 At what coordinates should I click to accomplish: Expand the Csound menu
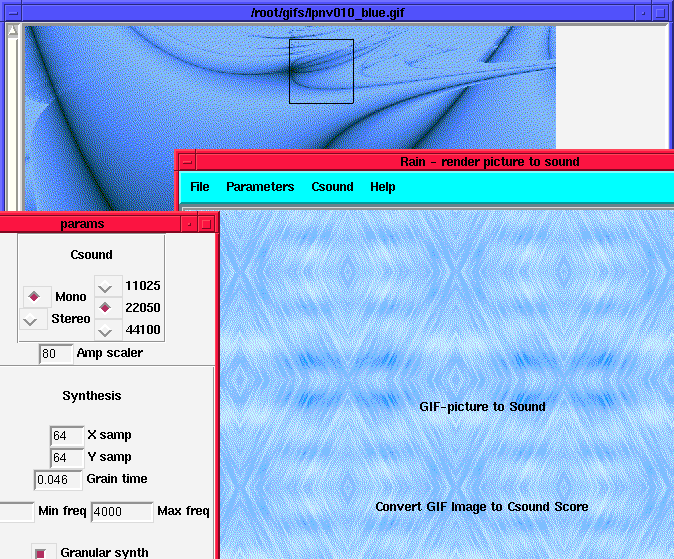[332, 187]
